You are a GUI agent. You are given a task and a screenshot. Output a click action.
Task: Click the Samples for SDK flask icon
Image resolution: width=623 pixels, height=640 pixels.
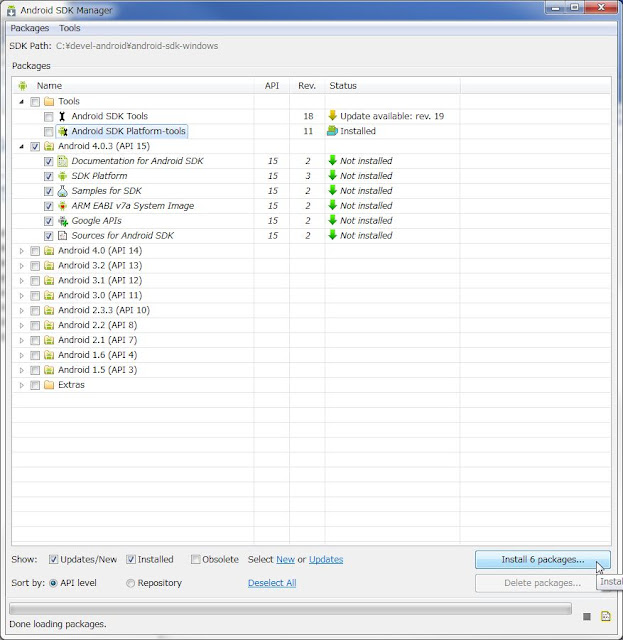point(62,191)
